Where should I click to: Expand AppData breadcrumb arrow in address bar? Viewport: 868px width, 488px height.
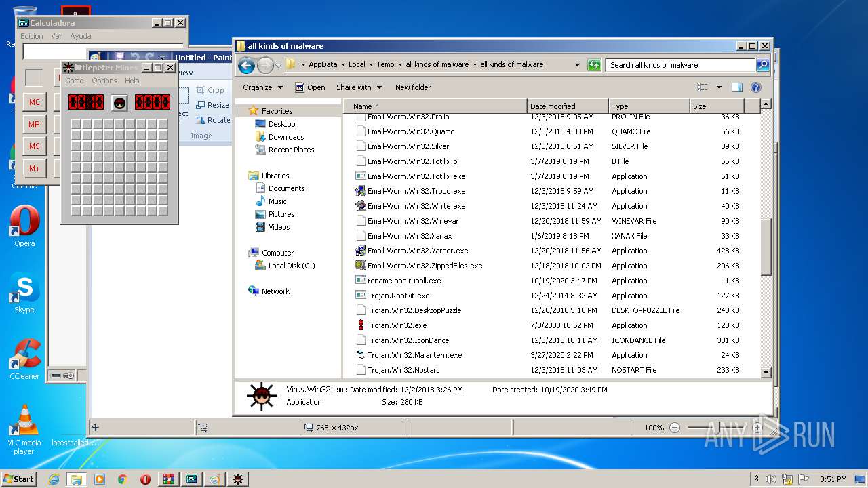343,65
